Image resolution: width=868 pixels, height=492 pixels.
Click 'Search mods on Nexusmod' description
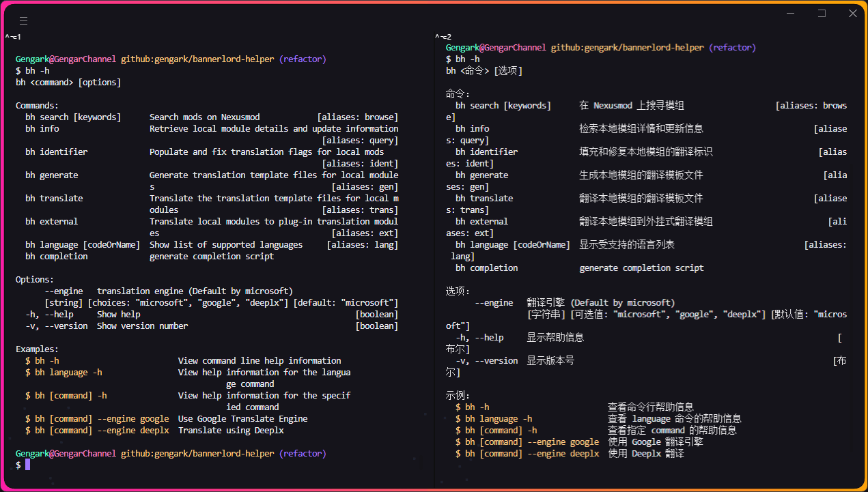(x=205, y=117)
